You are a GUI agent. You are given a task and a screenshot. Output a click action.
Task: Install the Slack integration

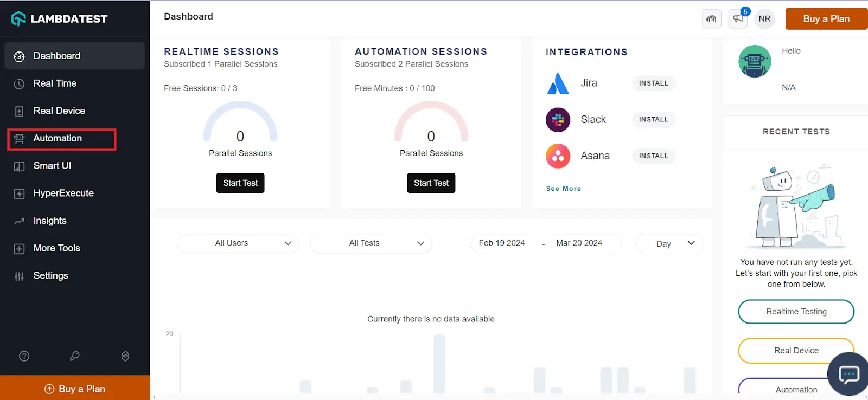pos(654,119)
